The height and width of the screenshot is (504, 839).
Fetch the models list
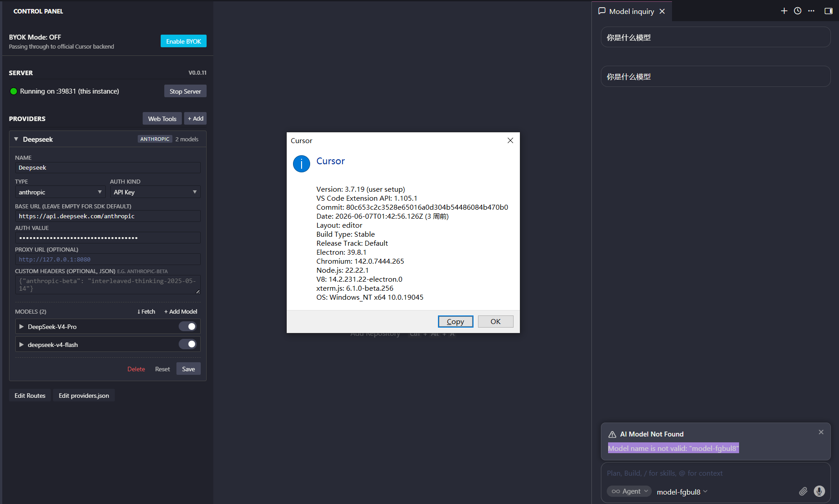(x=146, y=311)
